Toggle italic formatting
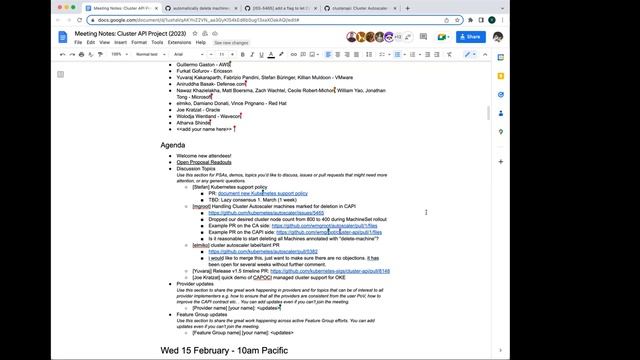The width and height of the screenshot is (640, 360). (x=252, y=54)
